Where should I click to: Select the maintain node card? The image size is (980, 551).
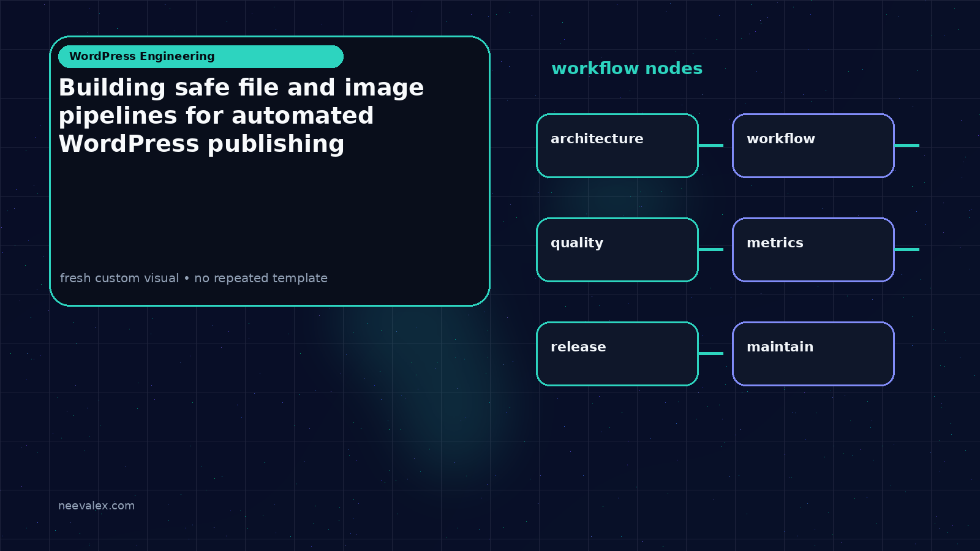point(813,354)
